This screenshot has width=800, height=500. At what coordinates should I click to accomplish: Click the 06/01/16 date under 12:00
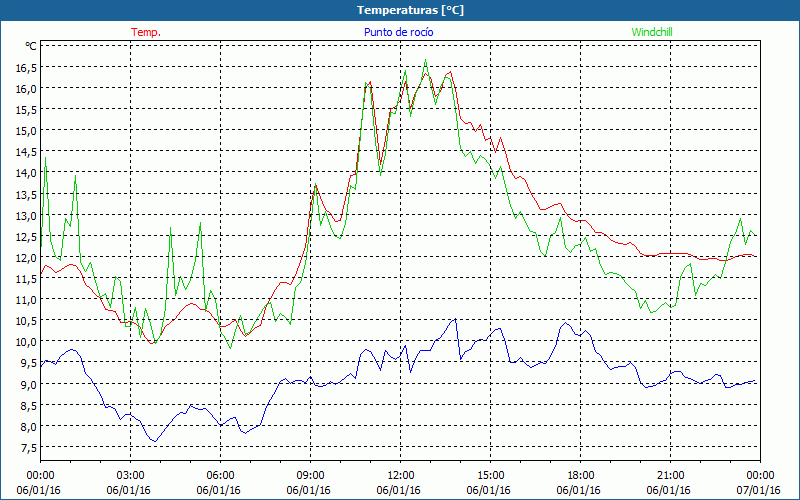tap(398, 490)
